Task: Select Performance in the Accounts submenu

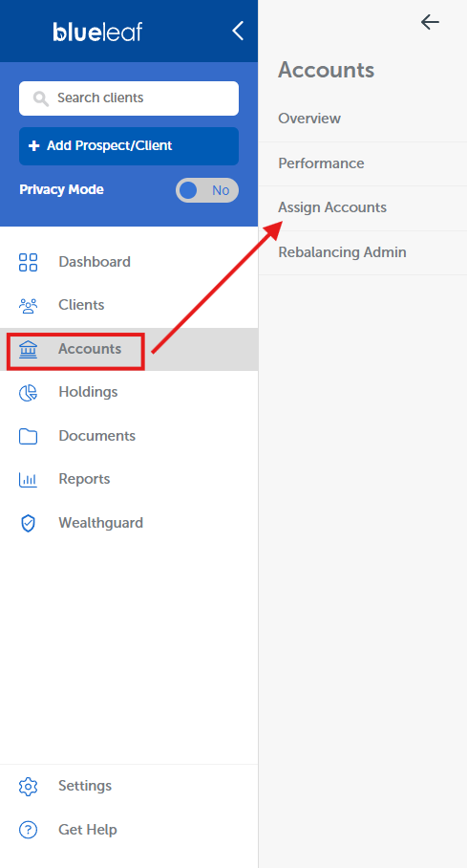Action: [321, 163]
